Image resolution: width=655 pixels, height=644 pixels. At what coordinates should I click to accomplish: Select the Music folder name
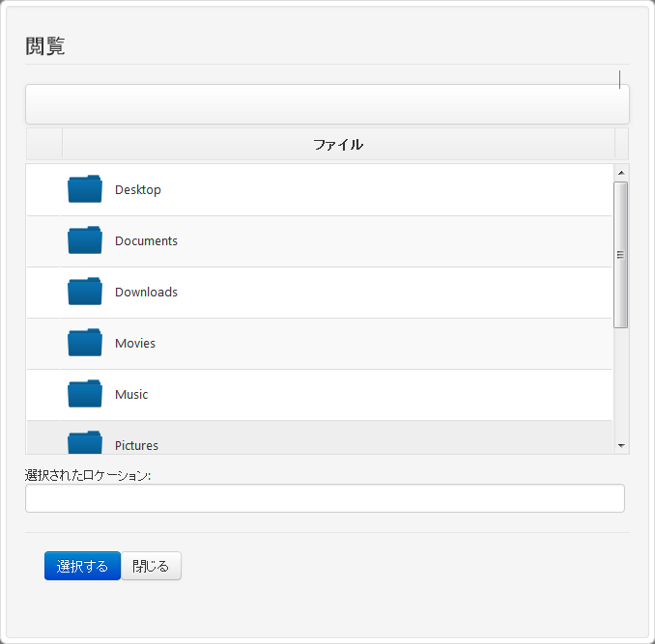pos(131,394)
